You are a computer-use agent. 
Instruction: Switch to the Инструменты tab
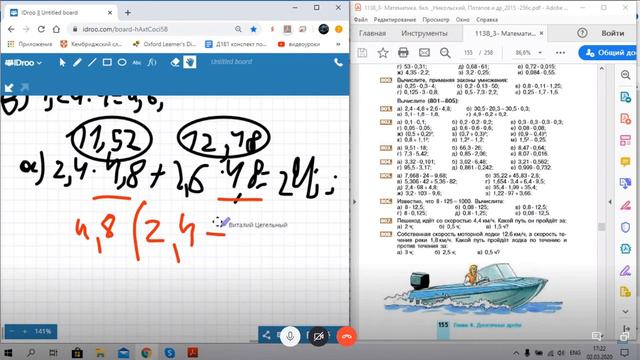pos(424,33)
